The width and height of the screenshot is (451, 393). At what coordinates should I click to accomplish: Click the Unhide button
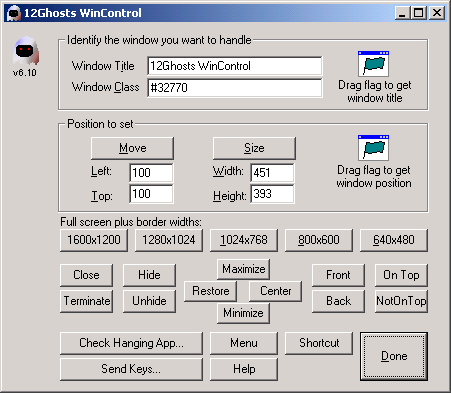(x=149, y=301)
